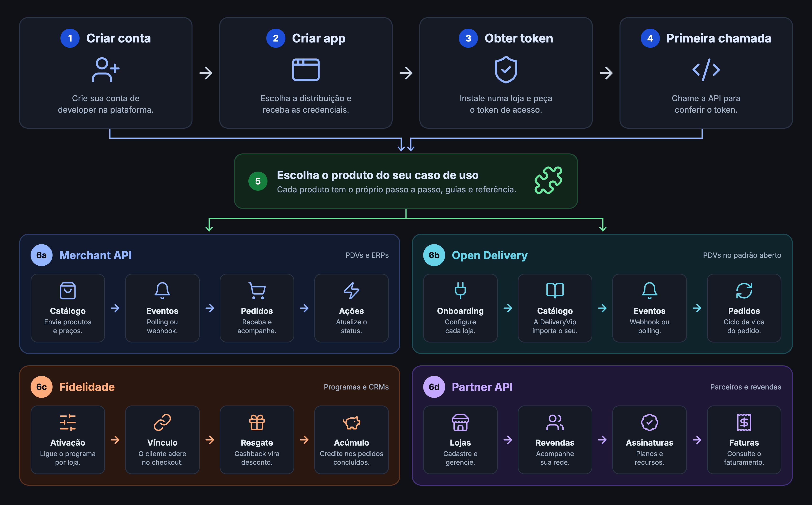The height and width of the screenshot is (505, 812).
Task: Click the piggy bank icon above Acúmulo
Action: [x=352, y=422]
